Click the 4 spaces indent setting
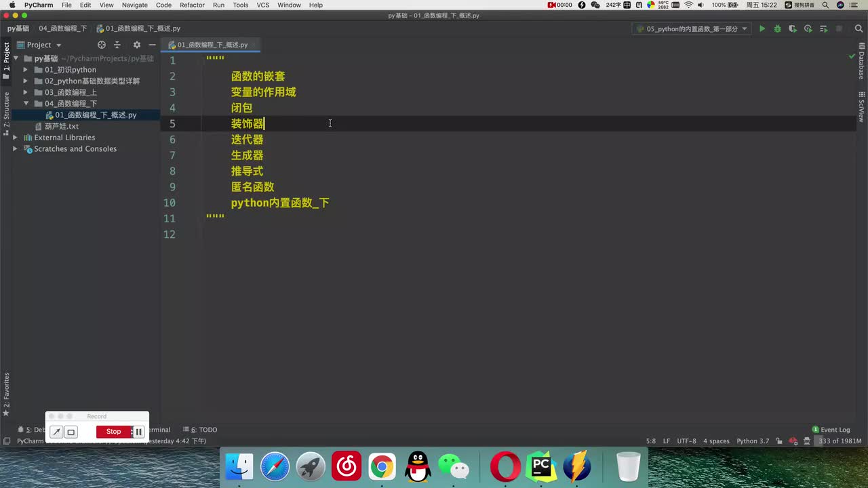Screen dimensions: 868x488 click(716, 441)
